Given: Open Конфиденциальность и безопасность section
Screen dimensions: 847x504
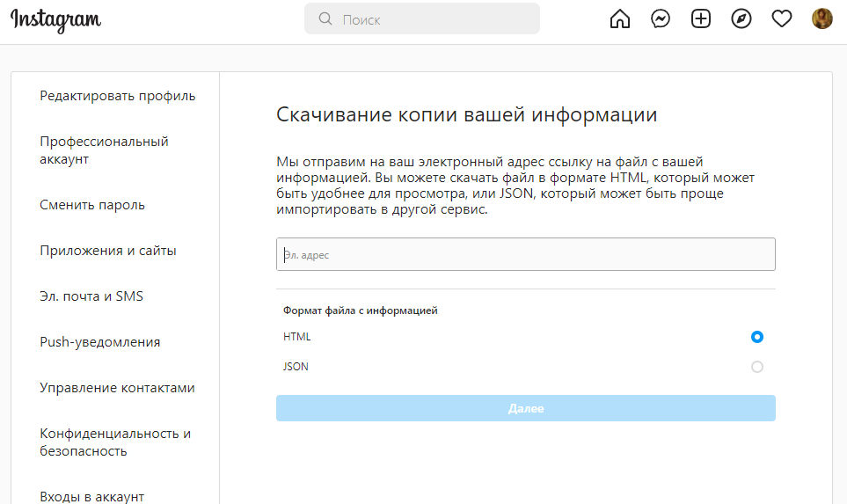Looking at the screenshot, I should click(x=115, y=442).
